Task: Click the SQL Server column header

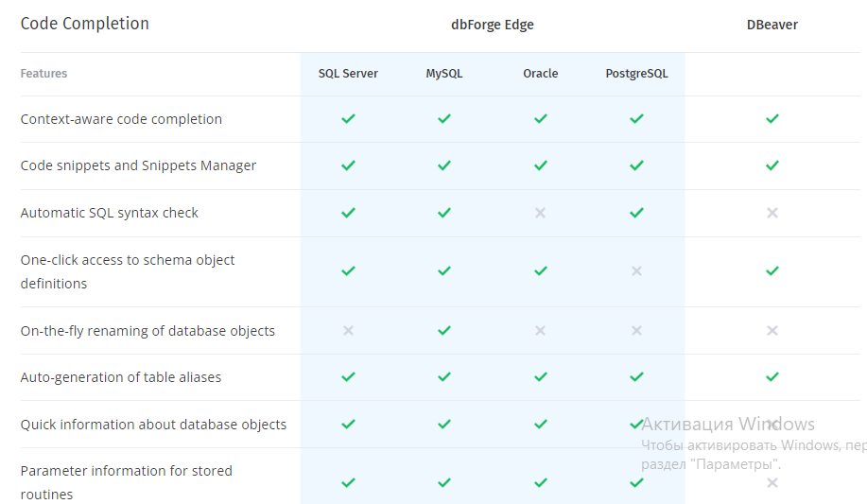Action: point(348,74)
